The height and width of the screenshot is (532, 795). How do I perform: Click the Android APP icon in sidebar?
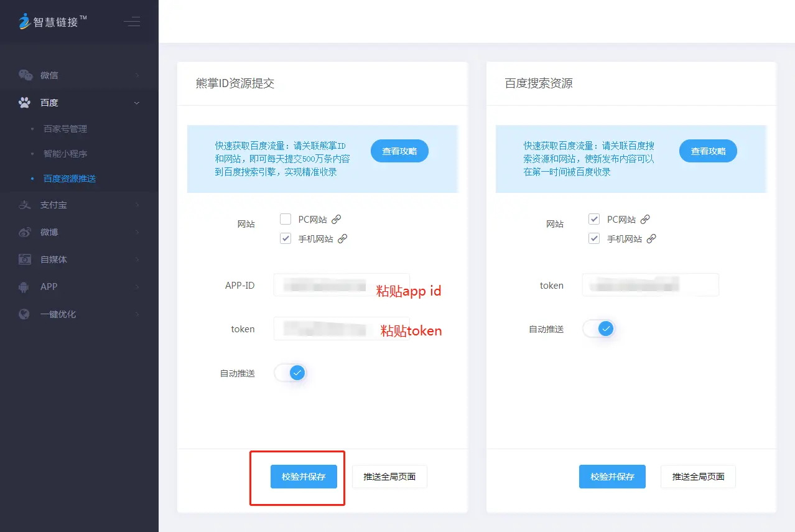[25, 287]
